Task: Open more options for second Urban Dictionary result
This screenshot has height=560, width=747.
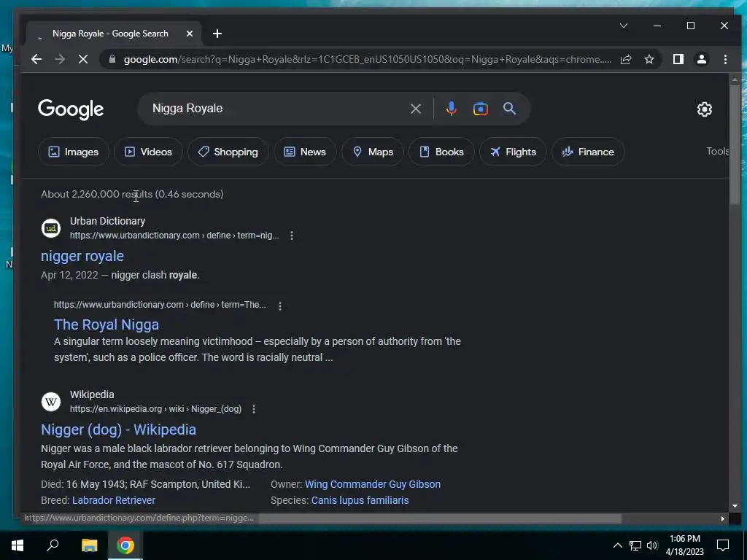Action: tap(280, 306)
